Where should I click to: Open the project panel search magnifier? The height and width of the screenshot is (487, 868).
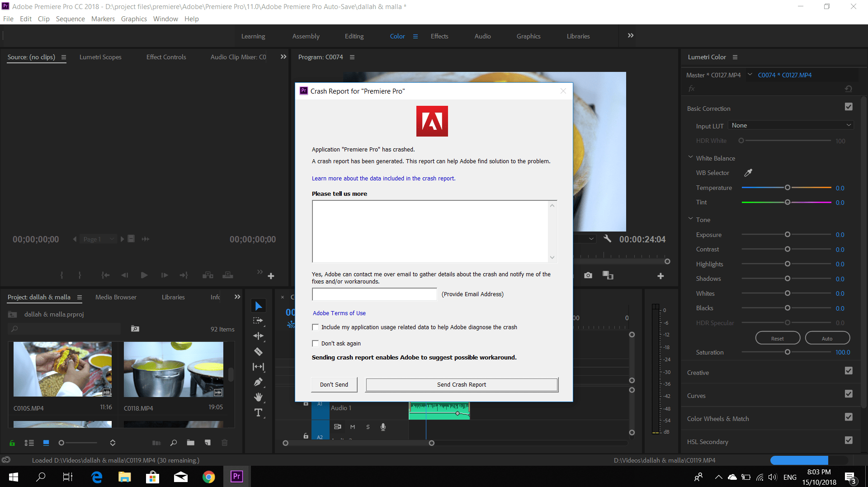coord(174,443)
